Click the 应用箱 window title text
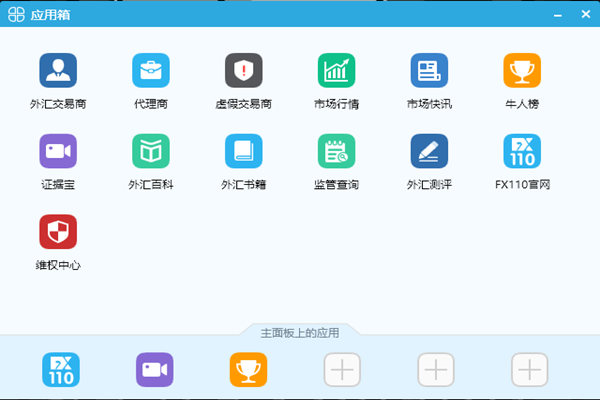 (x=50, y=15)
